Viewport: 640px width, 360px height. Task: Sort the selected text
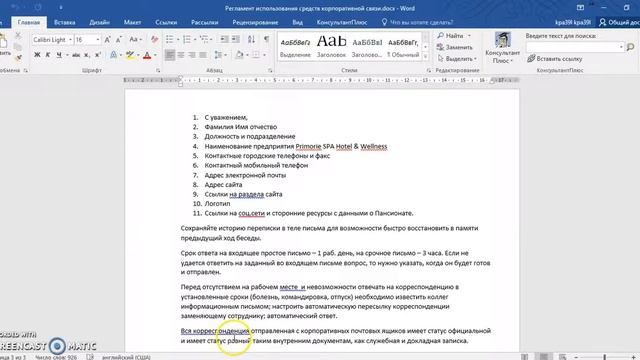click(x=251, y=39)
